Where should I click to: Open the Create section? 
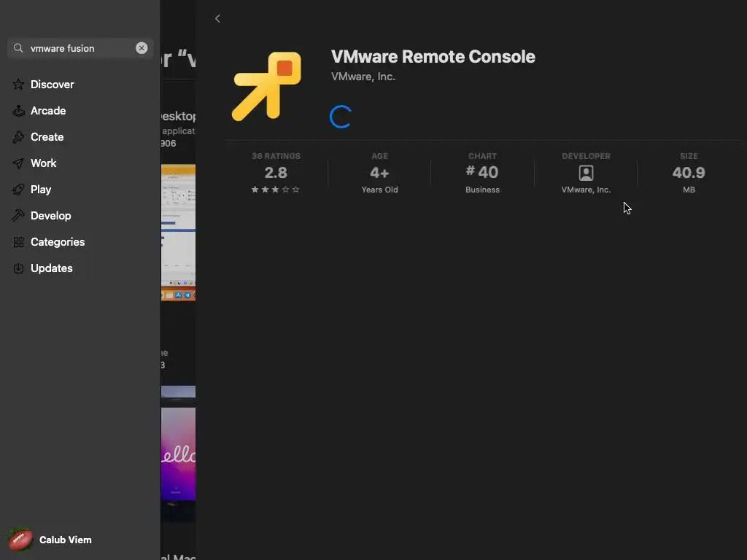coord(47,136)
